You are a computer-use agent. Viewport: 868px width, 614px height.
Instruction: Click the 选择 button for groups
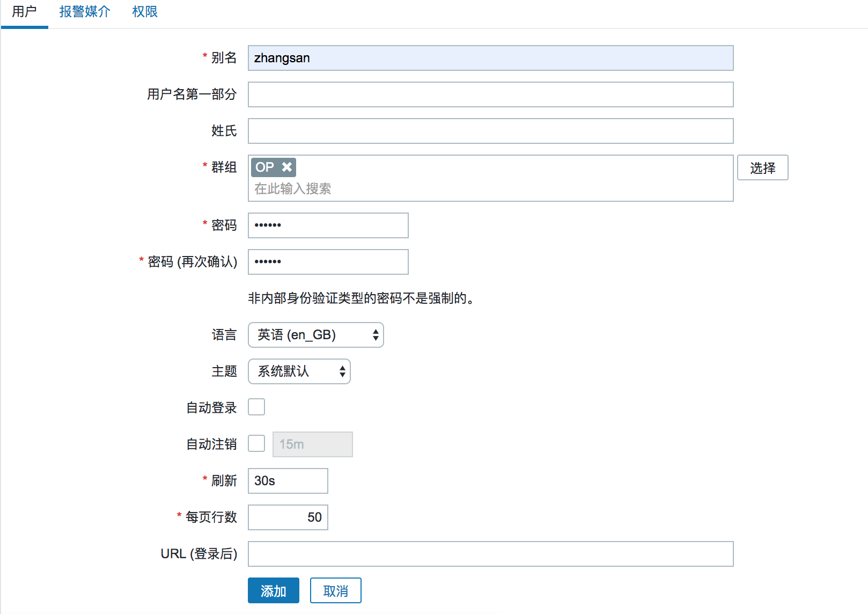coord(763,167)
